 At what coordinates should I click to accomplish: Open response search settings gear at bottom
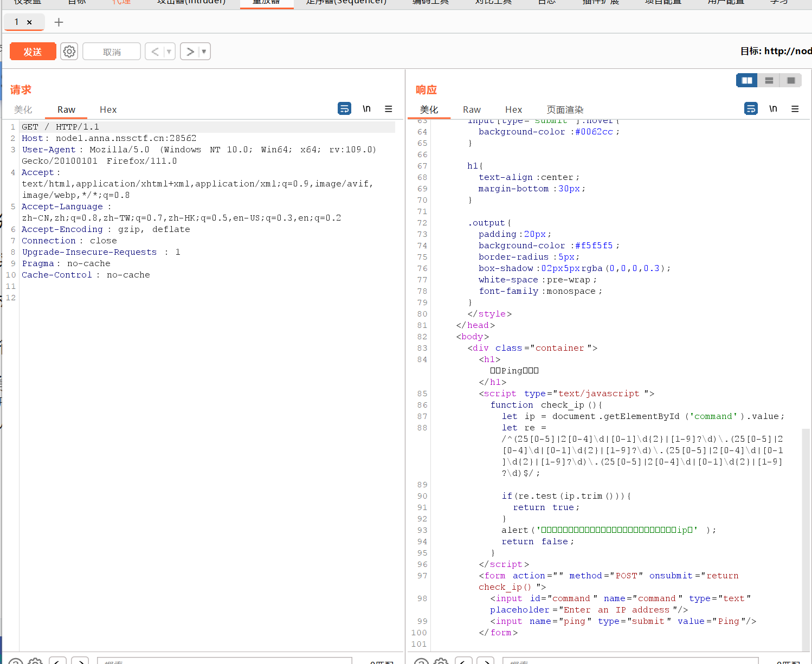pyautogui.click(x=441, y=661)
